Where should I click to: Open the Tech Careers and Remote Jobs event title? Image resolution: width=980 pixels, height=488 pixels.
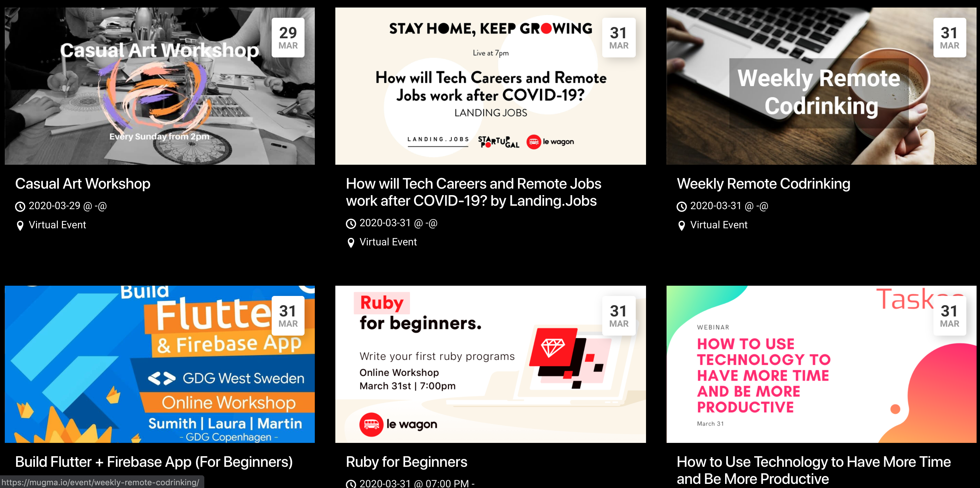[x=473, y=192]
